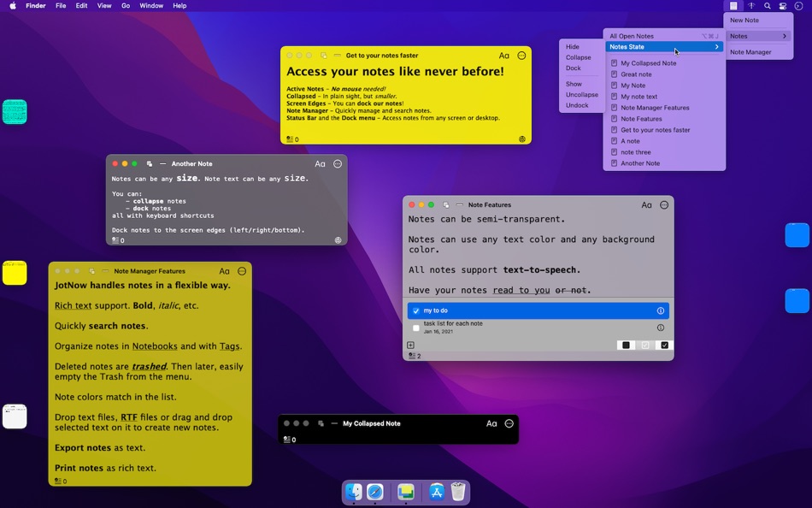Open the JotNow app in the Dock
The width and height of the screenshot is (812, 508).
click(405, 492)
